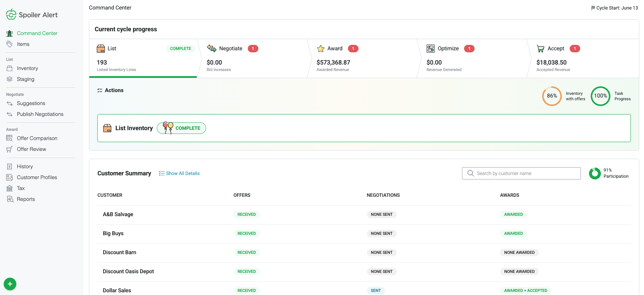The width and height of the screenshot is (644, 295).
Task: Click the 100% task progress ring
Action: pyautogui.click(x=601, y=96)
